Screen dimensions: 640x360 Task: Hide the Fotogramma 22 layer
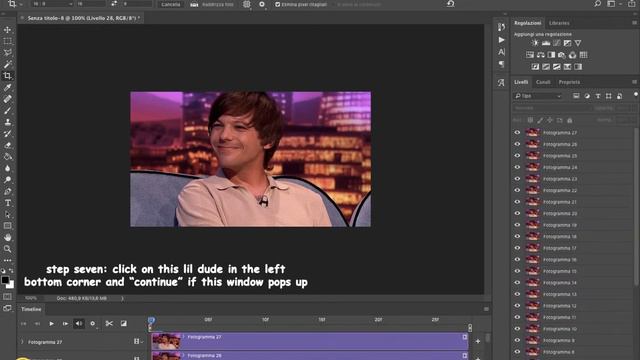point(517,190)
